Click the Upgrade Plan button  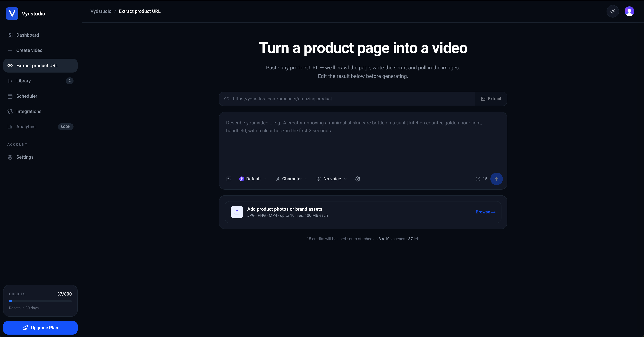pyautogui.click(x=40, y=328)
